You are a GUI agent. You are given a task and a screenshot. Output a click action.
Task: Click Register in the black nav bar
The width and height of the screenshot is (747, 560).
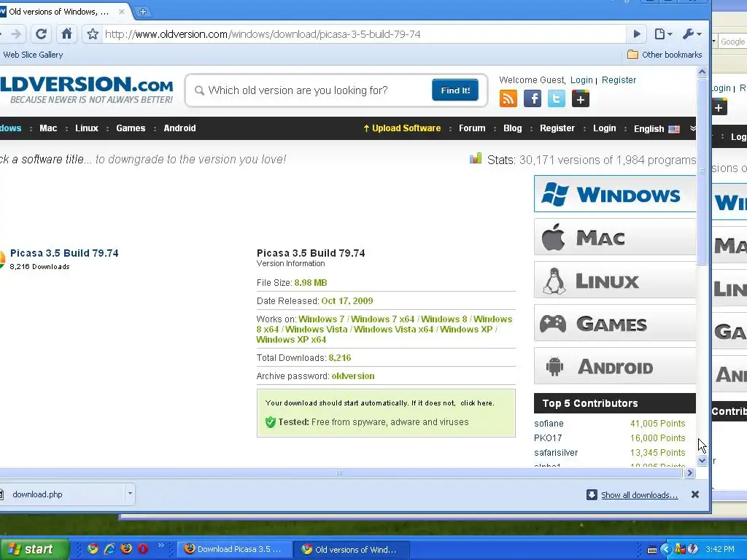pyautogui.click(x=557, y=128)
